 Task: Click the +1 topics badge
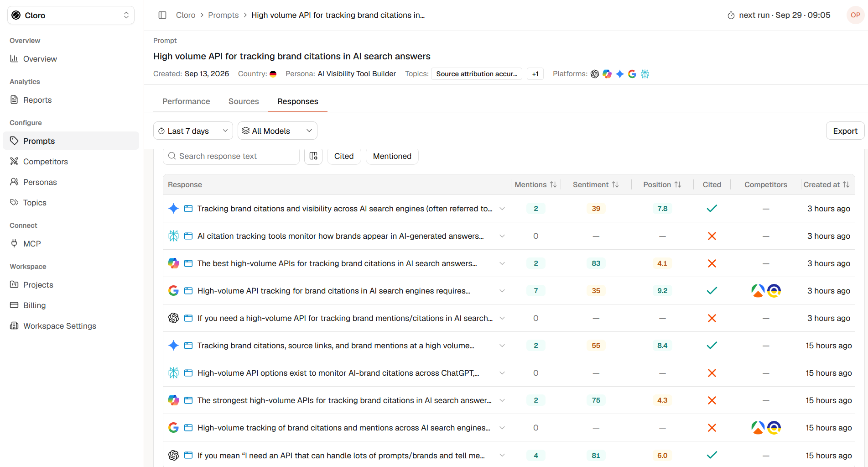coord(535,74)
